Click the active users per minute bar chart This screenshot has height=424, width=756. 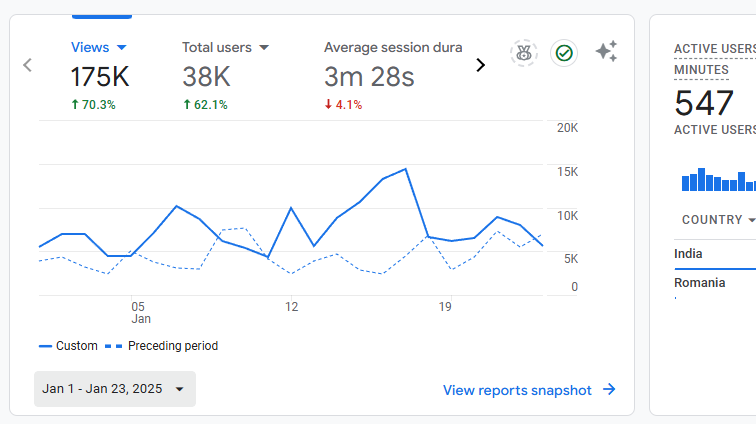pyautogui.click(x=718, y=179)
